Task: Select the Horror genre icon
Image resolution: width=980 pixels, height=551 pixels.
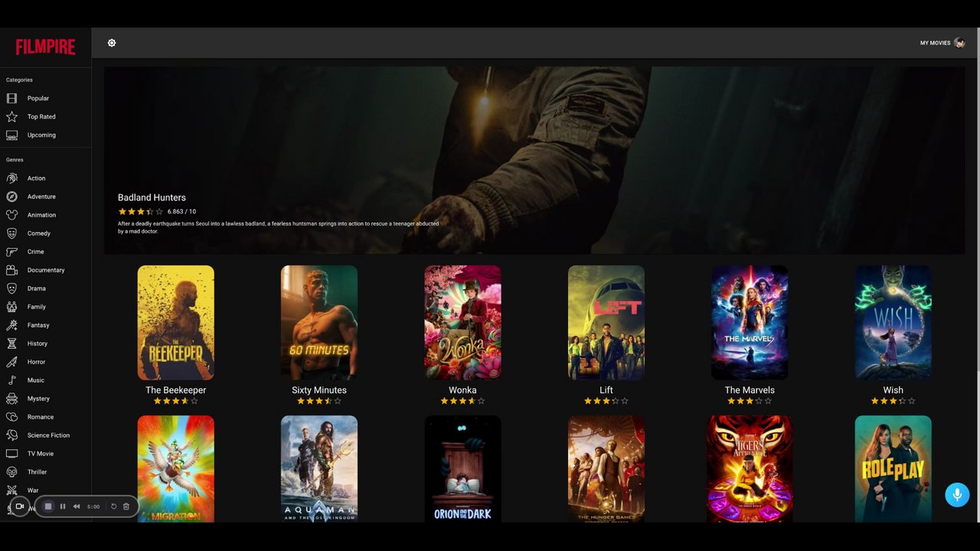Action: pos(11,362)
